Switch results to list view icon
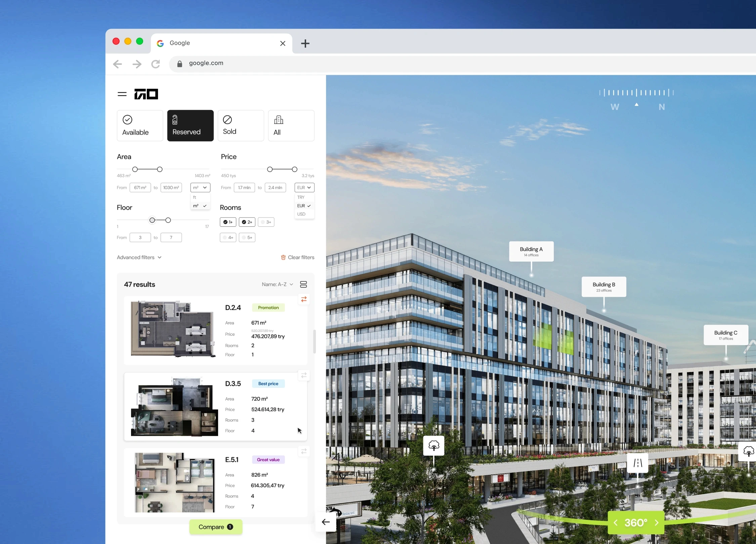The image size is (756, 544). (303, 284)
